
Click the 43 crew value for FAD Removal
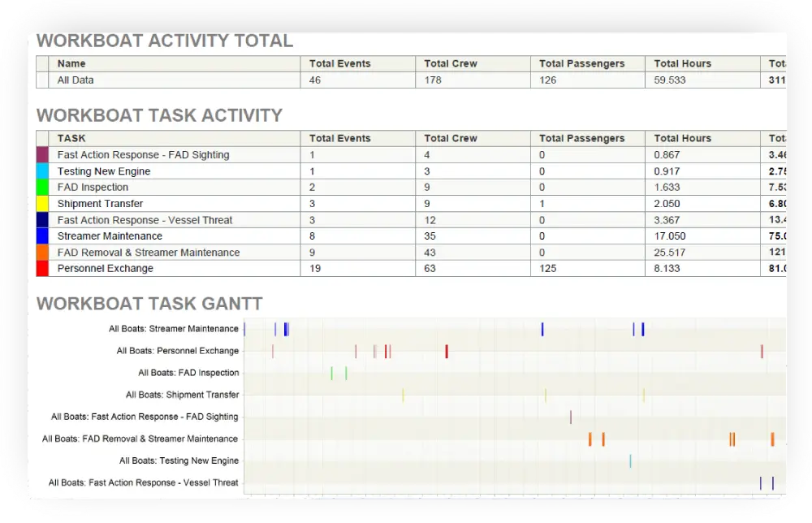(430, 253)
